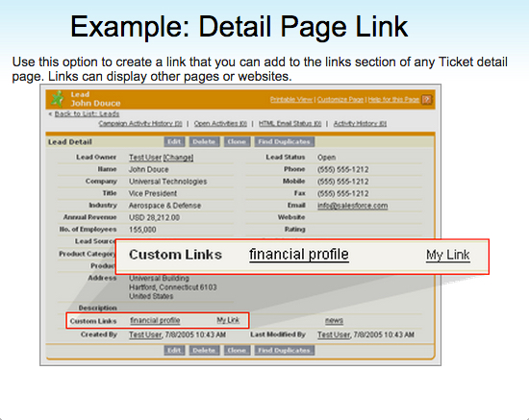Jump to Activity History section link

coord(360,123)
